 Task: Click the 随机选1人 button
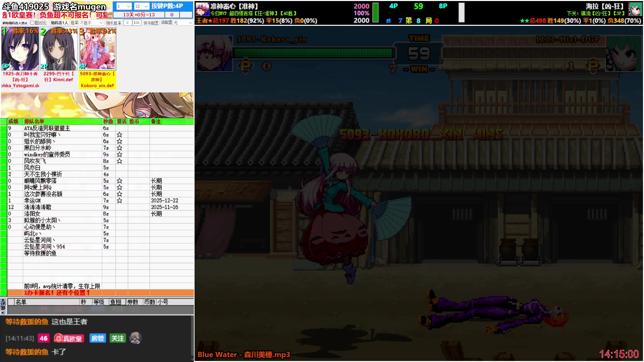click(x=59, y=23)
